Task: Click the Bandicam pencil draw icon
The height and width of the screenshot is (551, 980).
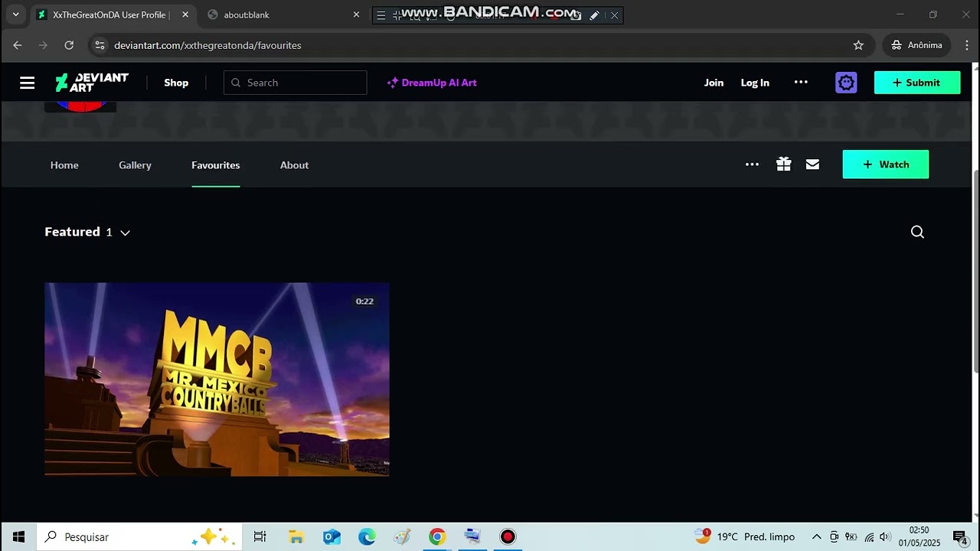Action: point(594,15)
